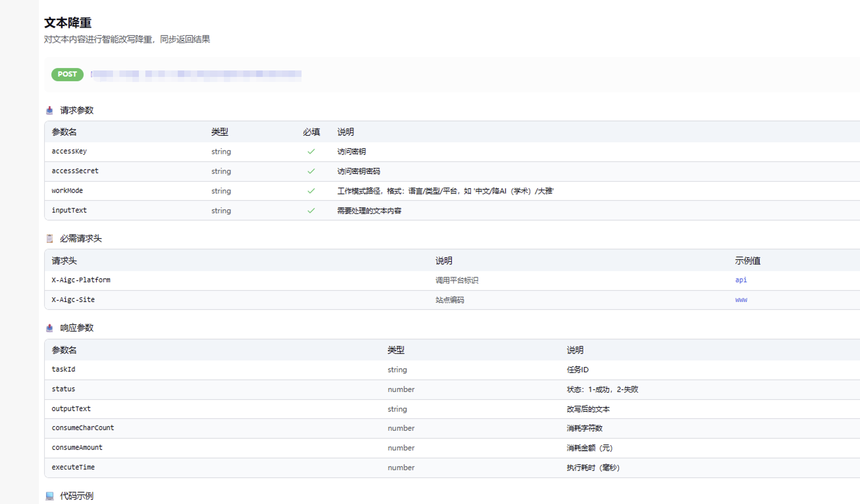Click the 示例值 column header
This screenshot has width=860, height=504.
coord(748,261)
